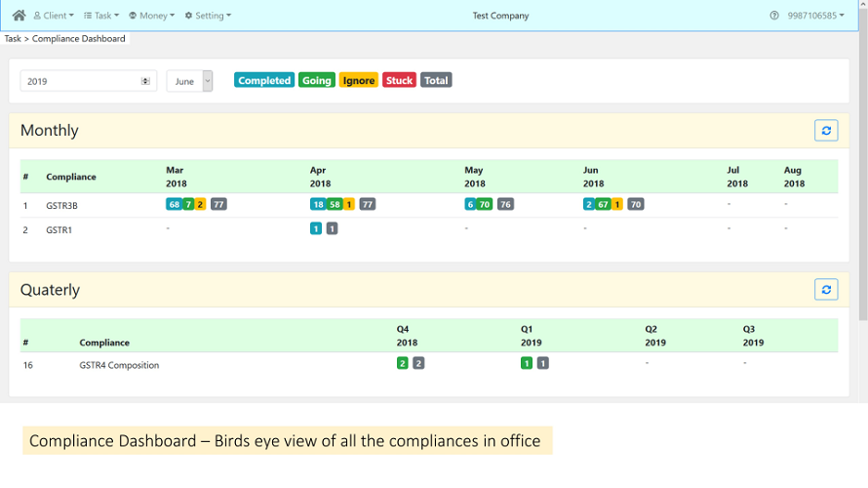Expand the Setting dropdown menu
The width and height of the screenshot is (868, 488).
tap(208, 16)
